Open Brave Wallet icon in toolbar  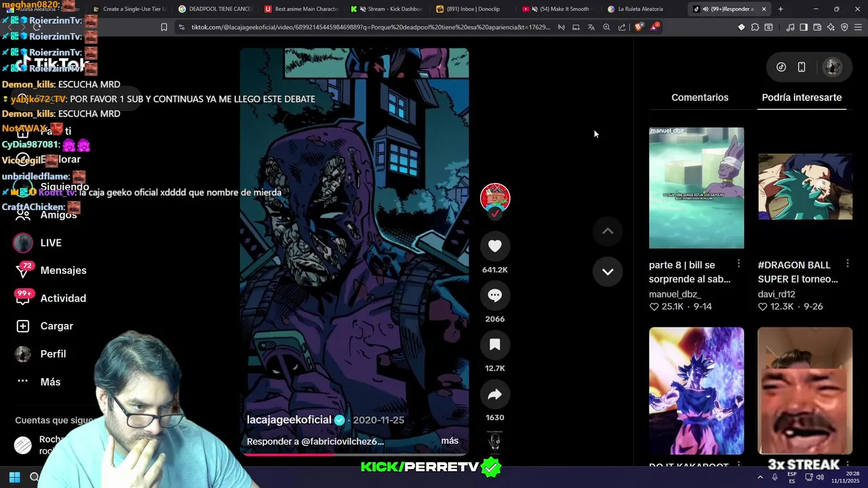(817, 27)
